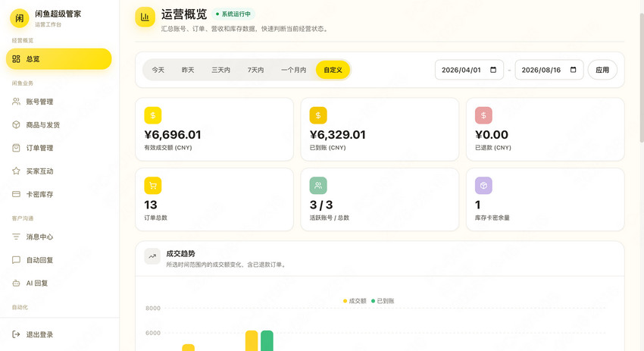The height and width of the screenshot is (351, 644).
Task: Click the purple cube icon above 库存卡密余量
Action: pos(484,186)
